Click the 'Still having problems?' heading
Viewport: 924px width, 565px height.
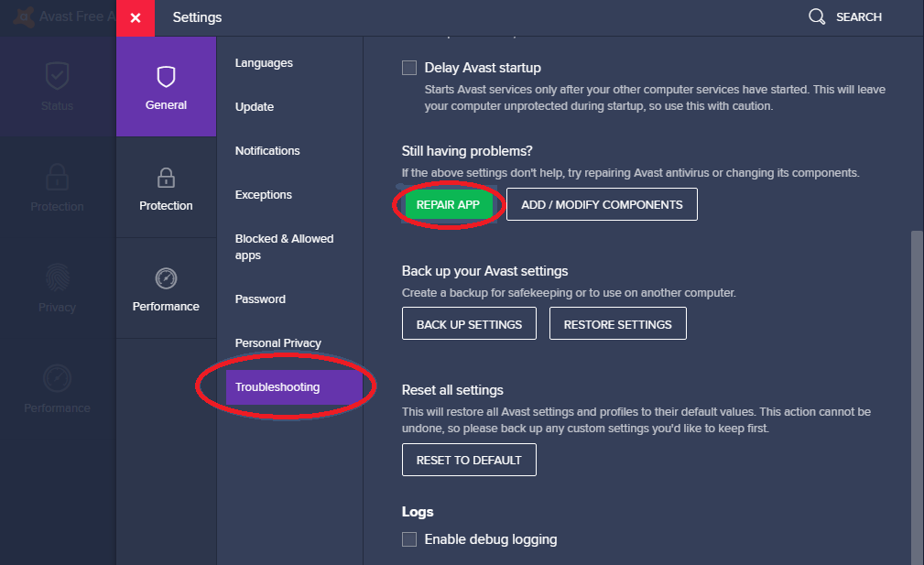click(x=467, y=151)
